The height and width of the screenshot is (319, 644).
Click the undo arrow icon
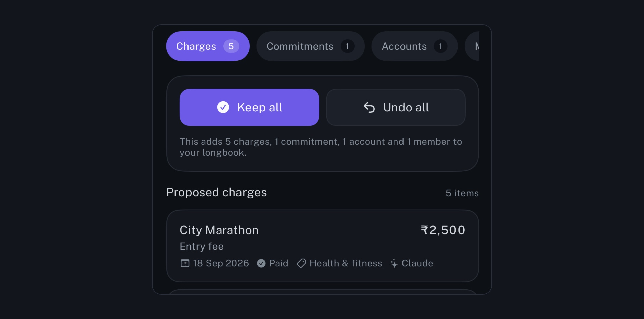pyautogui.click(x=369, y=107)
